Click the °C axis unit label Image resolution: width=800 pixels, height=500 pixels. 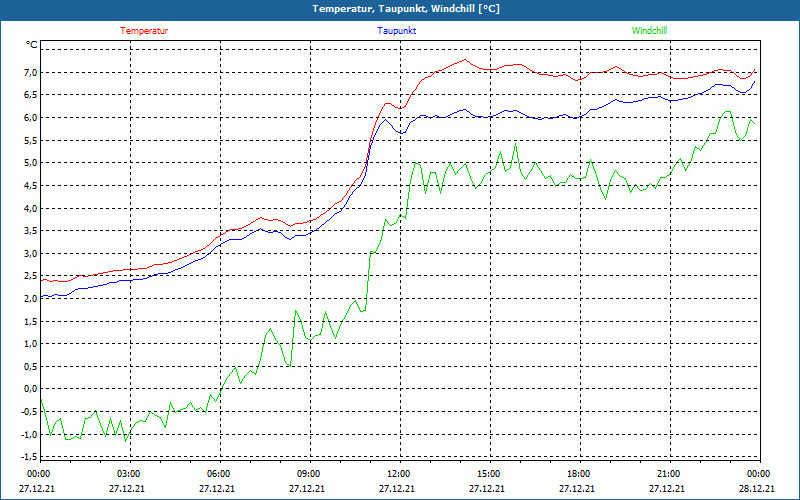pyautogui.click(x=32, y=45)
